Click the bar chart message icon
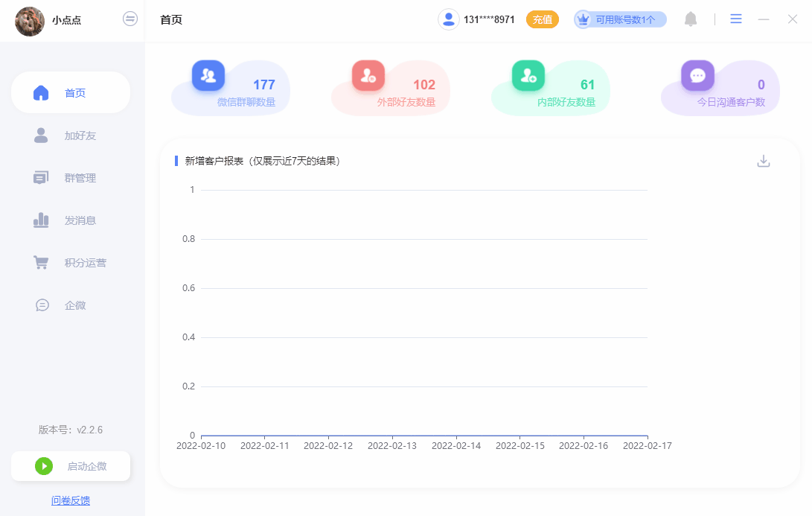This screenshot has height=516, width=812. (41, 220)
